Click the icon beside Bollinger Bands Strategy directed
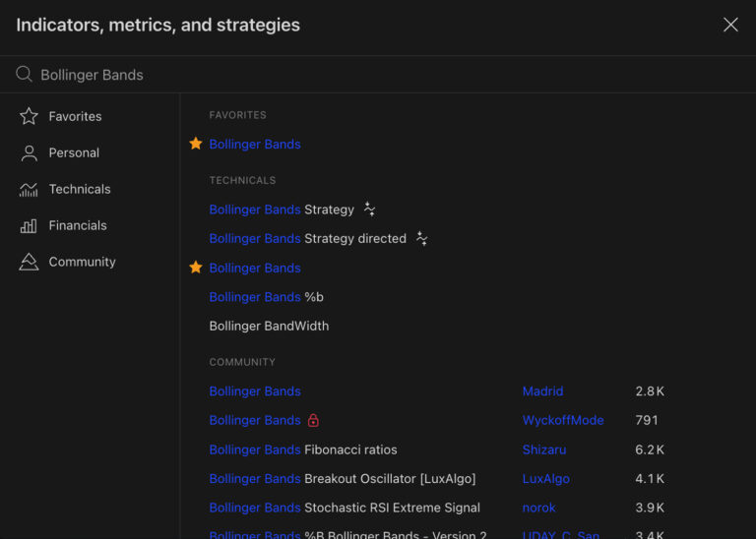756x539 pixels. coord(422,238)
